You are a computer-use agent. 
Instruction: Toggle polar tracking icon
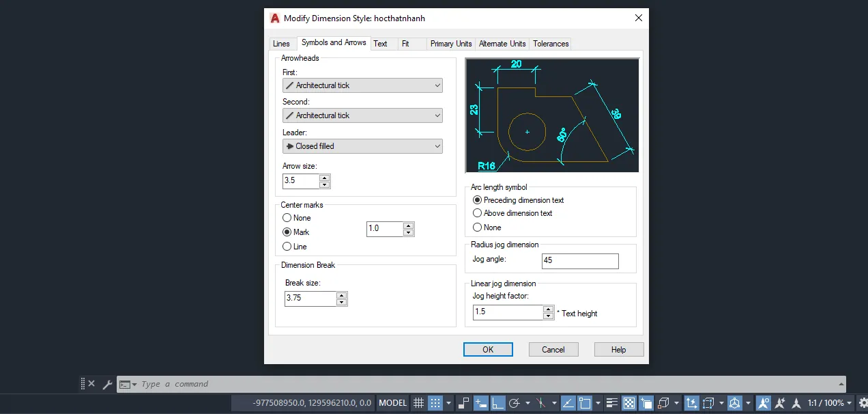tap(515, 403)
